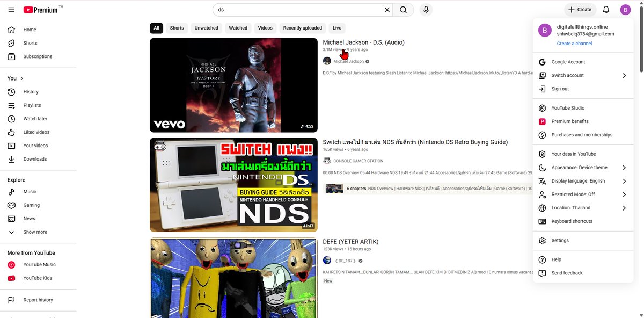Click the magnifier search button

coord(403,10)
